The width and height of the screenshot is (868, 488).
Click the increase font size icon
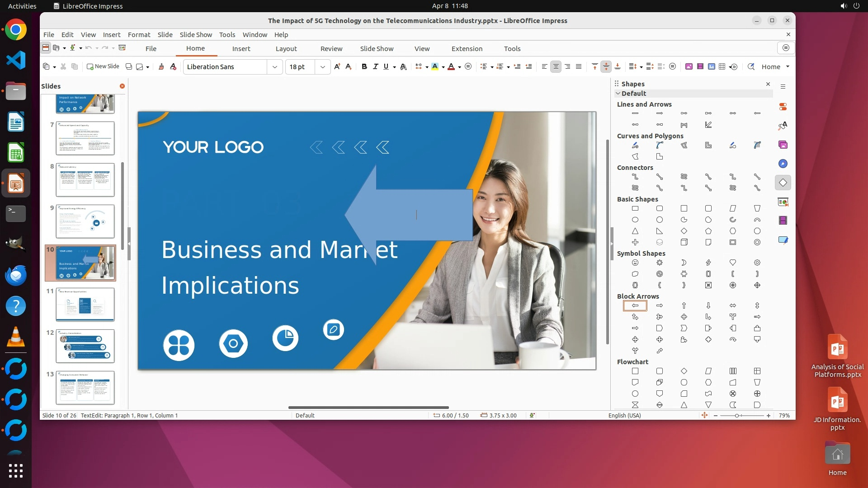(337, 67)
